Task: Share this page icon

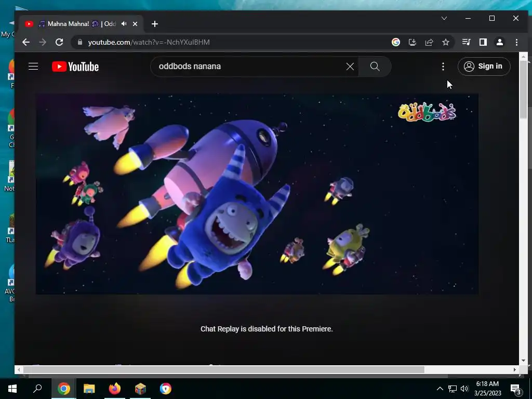Action: (429, 42)
